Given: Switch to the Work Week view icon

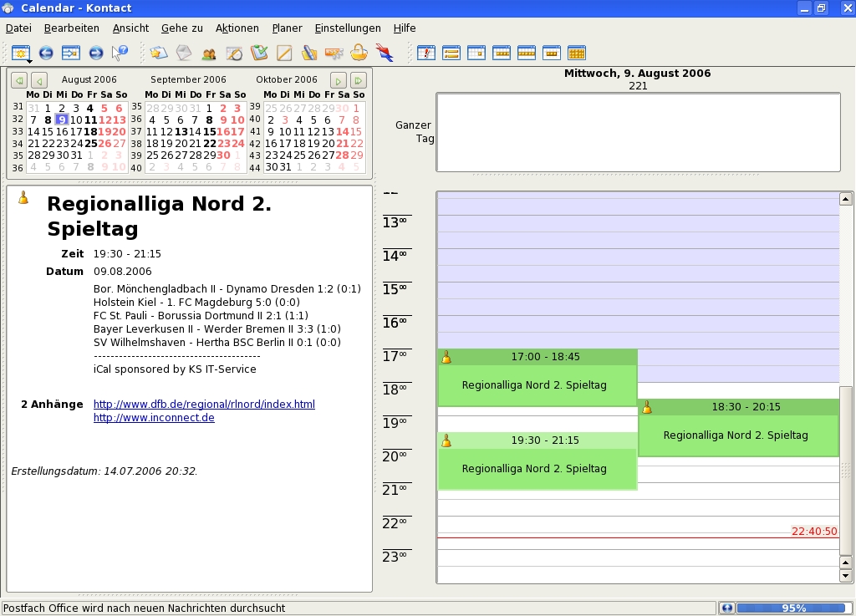Looking at the screenshot, I should point(502,53).
